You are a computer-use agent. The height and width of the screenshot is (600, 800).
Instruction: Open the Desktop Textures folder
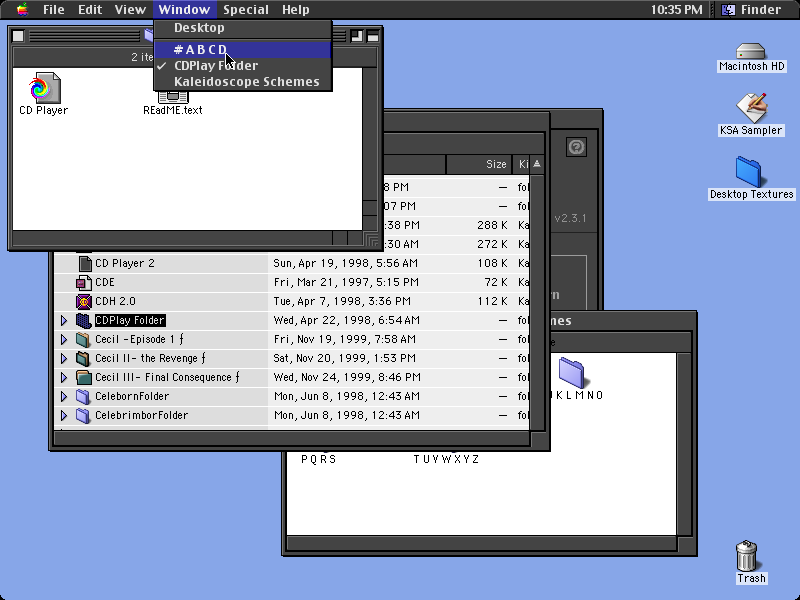tap(748, 172)
